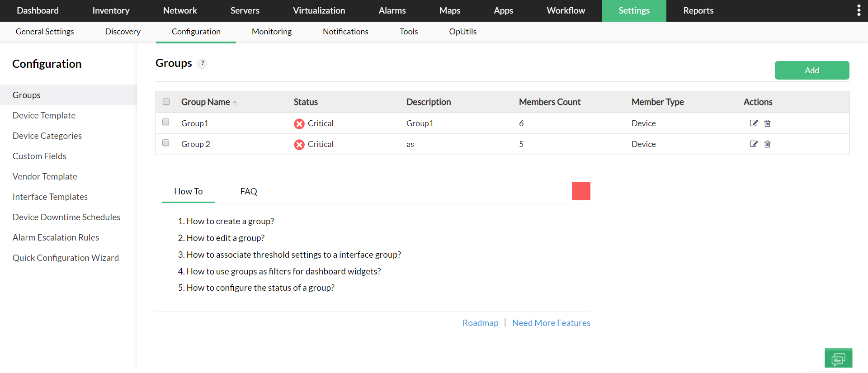
Task: Click the green Add button
Action: click(811, 70)
